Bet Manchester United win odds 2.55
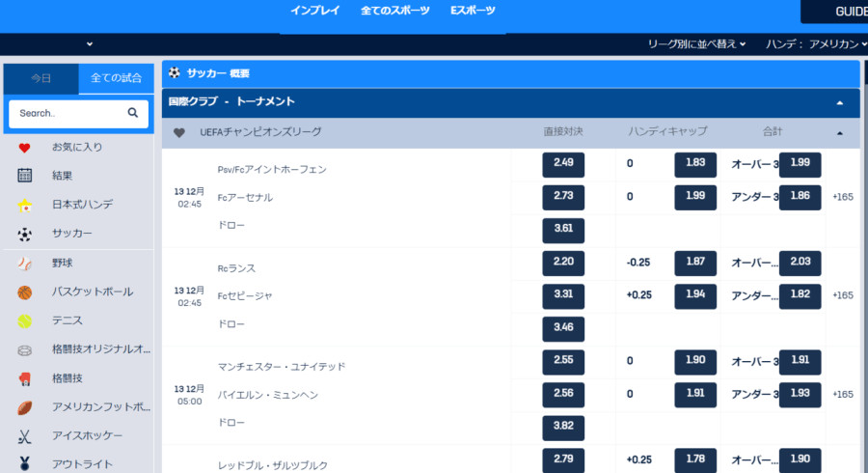 [563, 362]
